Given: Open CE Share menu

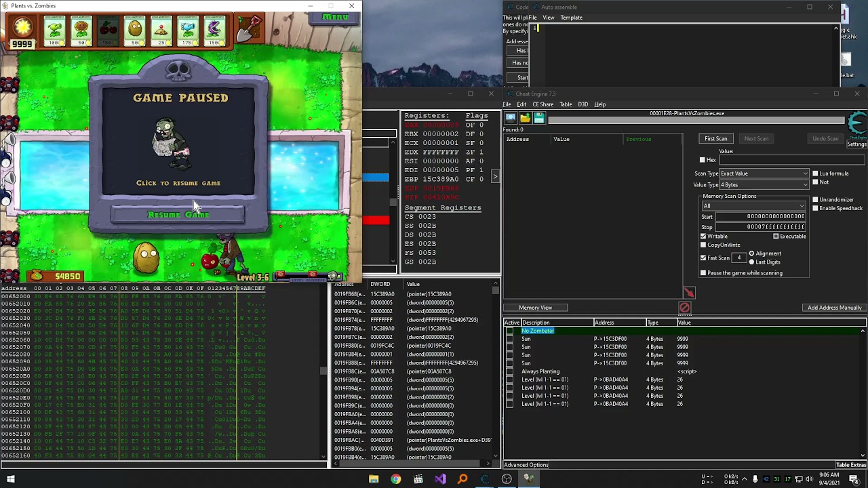Looking at the screenshot, I should pyautogui.click(x=542, y=104).
